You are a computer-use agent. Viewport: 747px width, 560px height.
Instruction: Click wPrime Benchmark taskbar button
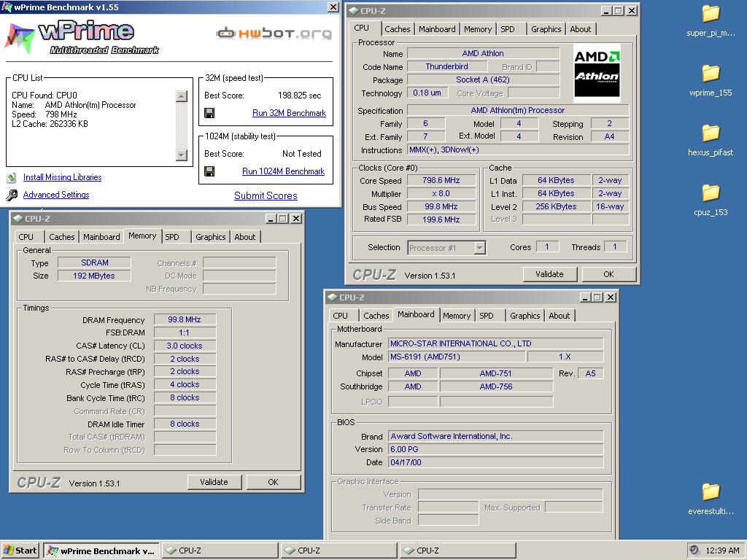pos(101,551)
